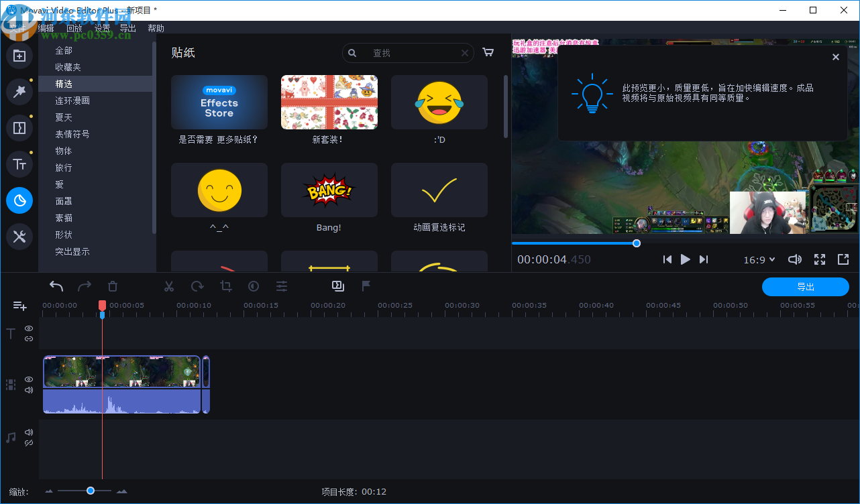
Task: Open the 16:9 aspect ratio dropdown
Action: [759, 259]
